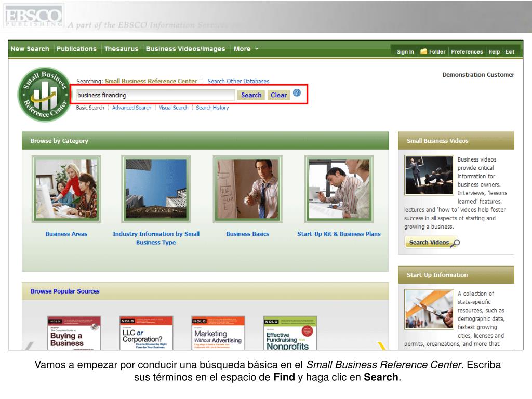Switch to Advanced Search
This screenshot has width=532, height=399.
pos(131,108)
